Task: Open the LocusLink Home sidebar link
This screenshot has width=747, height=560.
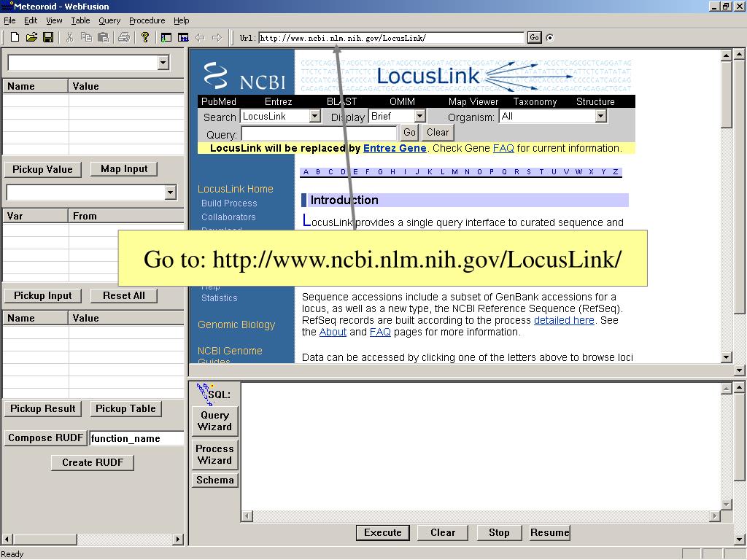Action: pos(236,189)
